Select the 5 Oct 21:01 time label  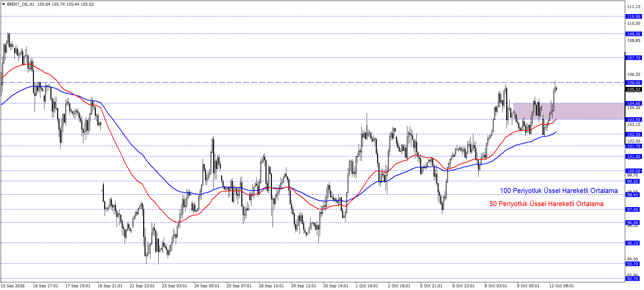431,286
